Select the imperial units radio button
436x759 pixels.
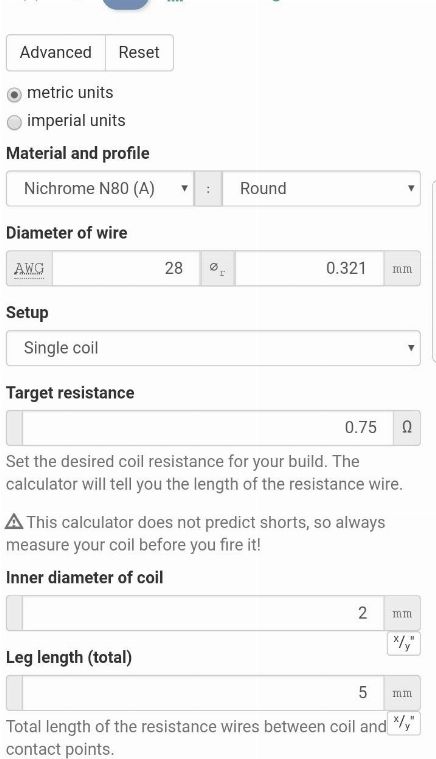[x=15, y=122]
